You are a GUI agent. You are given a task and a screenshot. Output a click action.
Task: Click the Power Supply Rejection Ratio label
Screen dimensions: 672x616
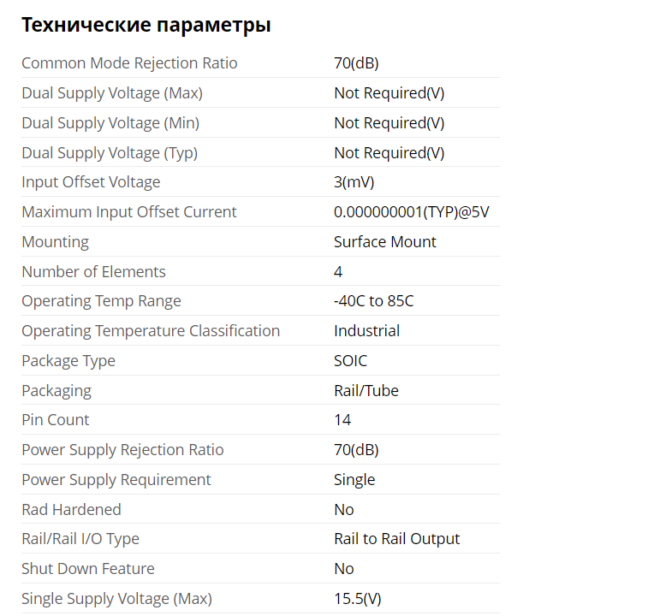[x=122, y=450]
